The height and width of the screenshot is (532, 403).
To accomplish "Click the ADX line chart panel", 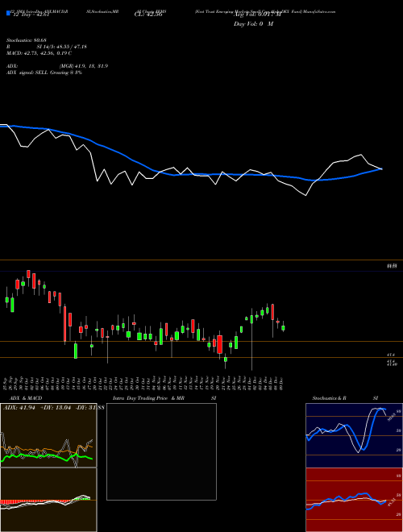I will tap(48, 435).
